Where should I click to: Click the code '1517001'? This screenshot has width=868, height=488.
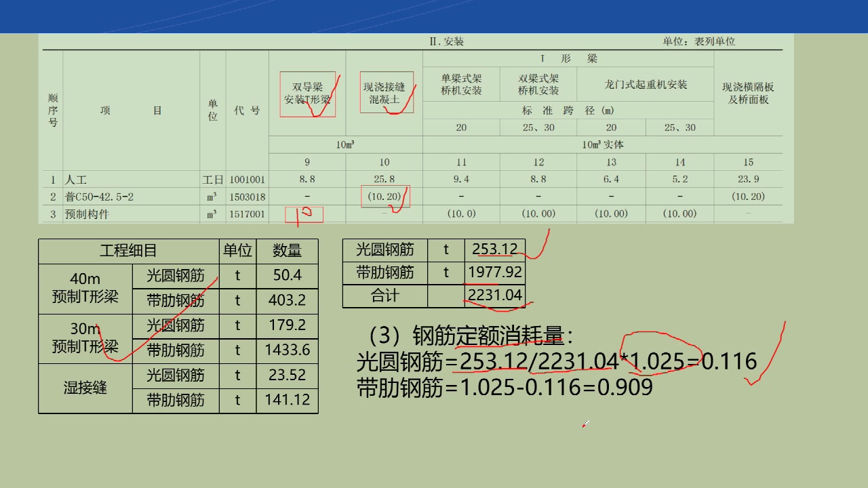[x=247, y=214]
